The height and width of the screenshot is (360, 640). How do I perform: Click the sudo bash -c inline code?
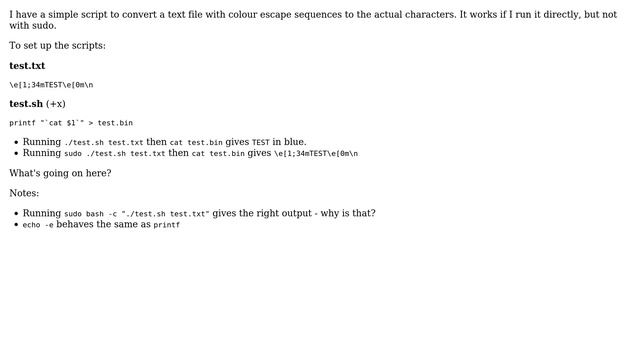(137, 214)
